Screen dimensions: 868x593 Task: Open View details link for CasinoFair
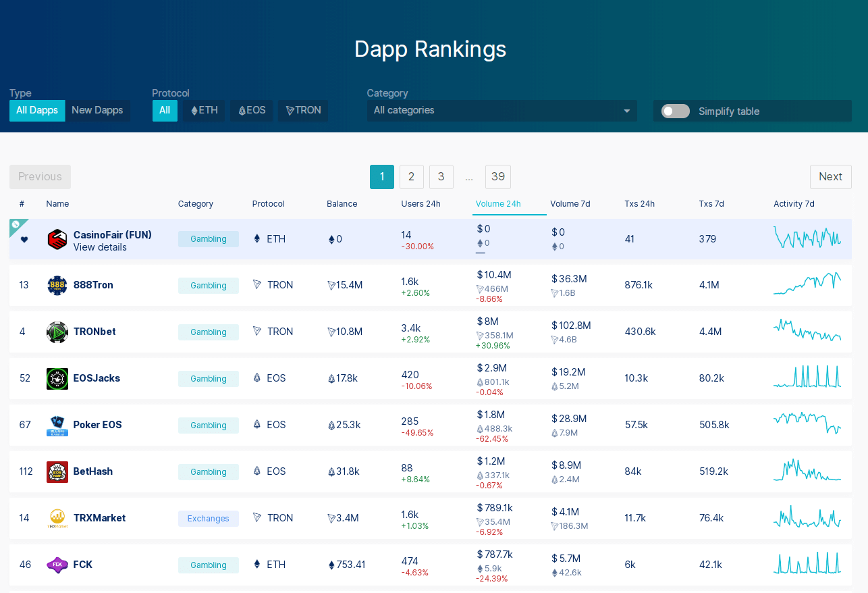click(x=100, y=247)
